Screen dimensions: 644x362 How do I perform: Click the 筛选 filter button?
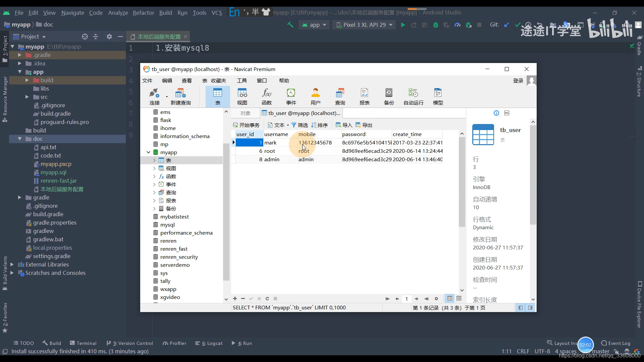tap(300, 125)
